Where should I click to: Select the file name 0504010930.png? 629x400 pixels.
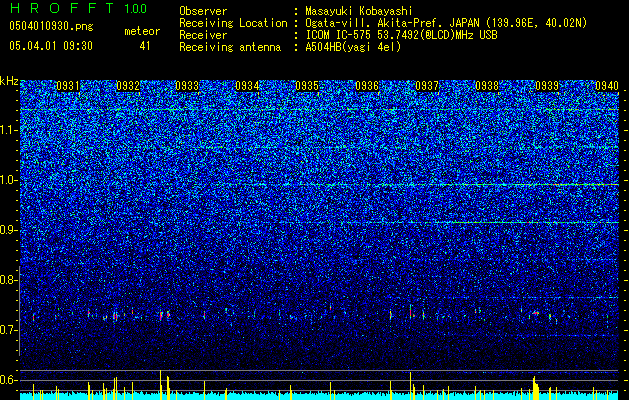[51, 26]
